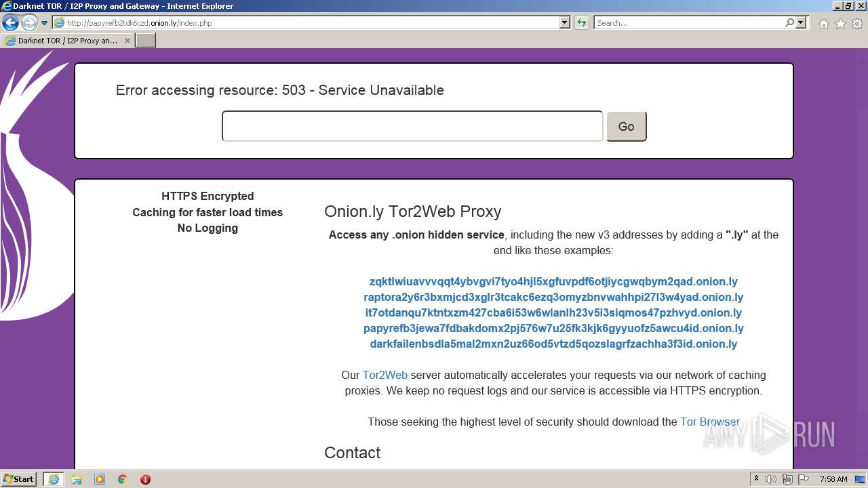
Task: Click the 'HTTPS Encrypted' feature text
Action: coord(208,196)
